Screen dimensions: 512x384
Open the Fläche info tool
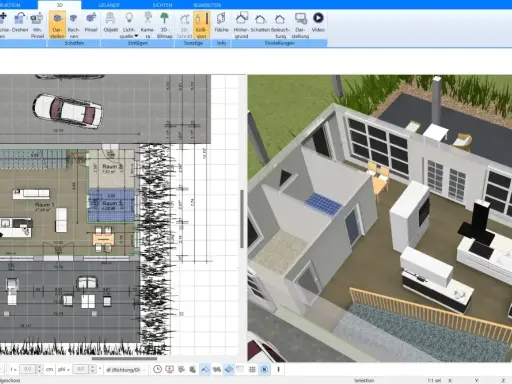pyautogui.click(x=221, y=23)
